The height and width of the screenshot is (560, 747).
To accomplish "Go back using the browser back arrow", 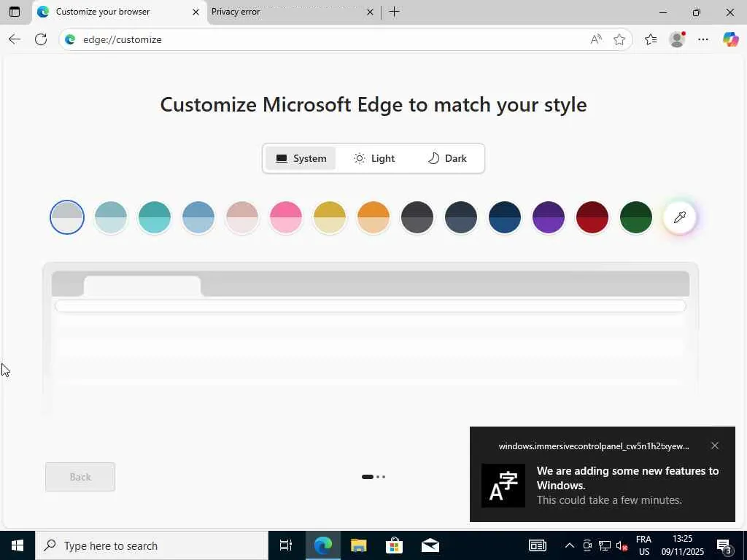I will pyautogui.click(x=15, y=39).
